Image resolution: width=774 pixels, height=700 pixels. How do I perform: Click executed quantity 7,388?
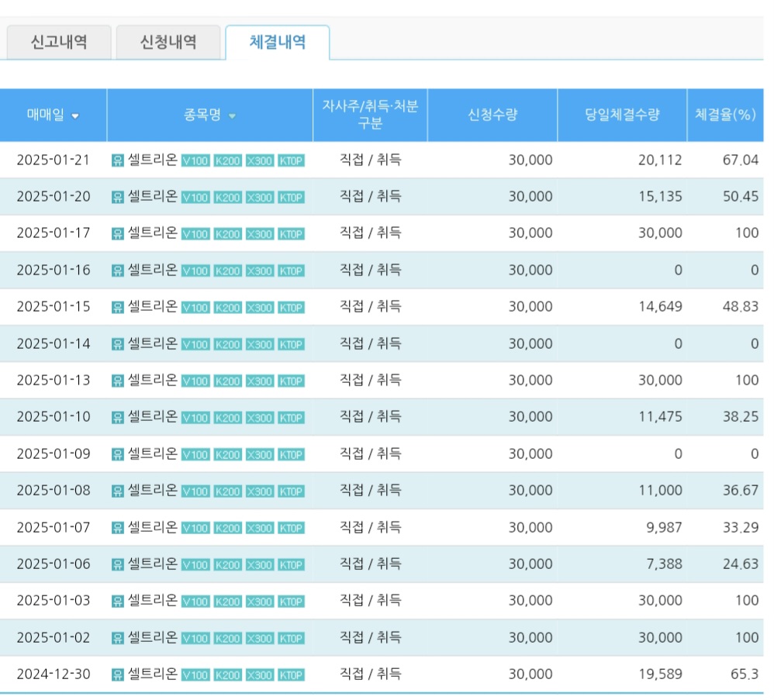[x=665, y=564]
